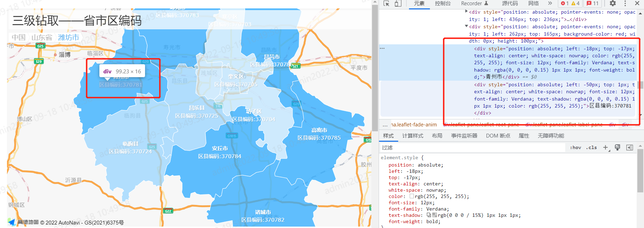Toggle the :hov element state panel
Image resolution: width=644 pixels, height=228 pixels.
(x=576, y=148)
